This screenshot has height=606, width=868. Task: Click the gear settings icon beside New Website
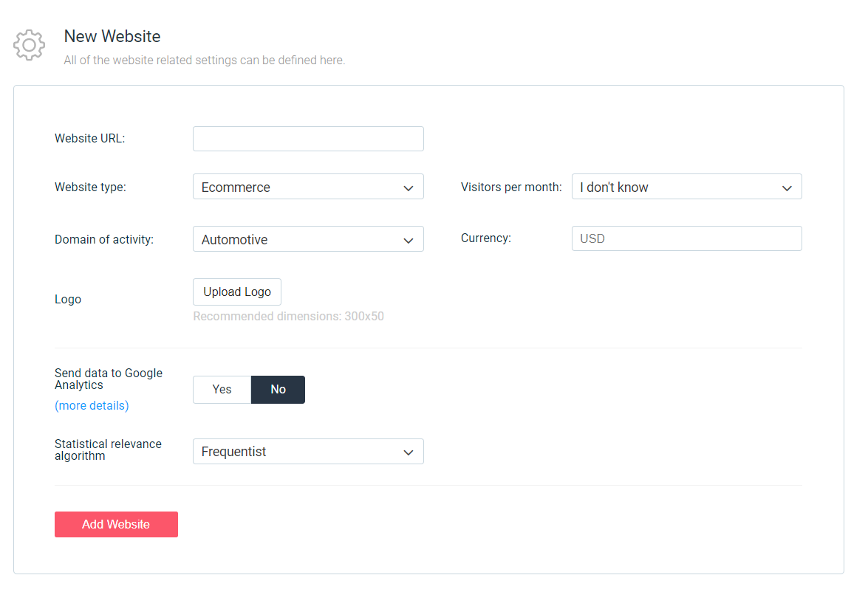(29, 45)
